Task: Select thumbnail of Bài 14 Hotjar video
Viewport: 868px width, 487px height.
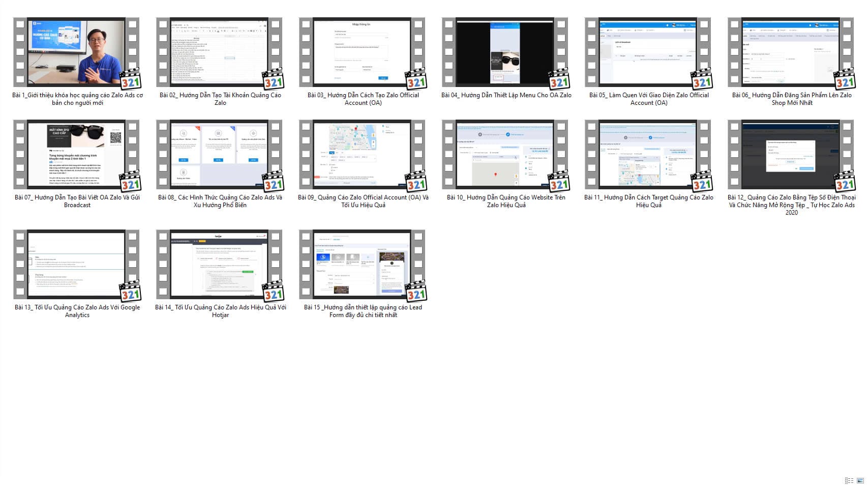Action: pyautogui.click(x=220, y=265)
